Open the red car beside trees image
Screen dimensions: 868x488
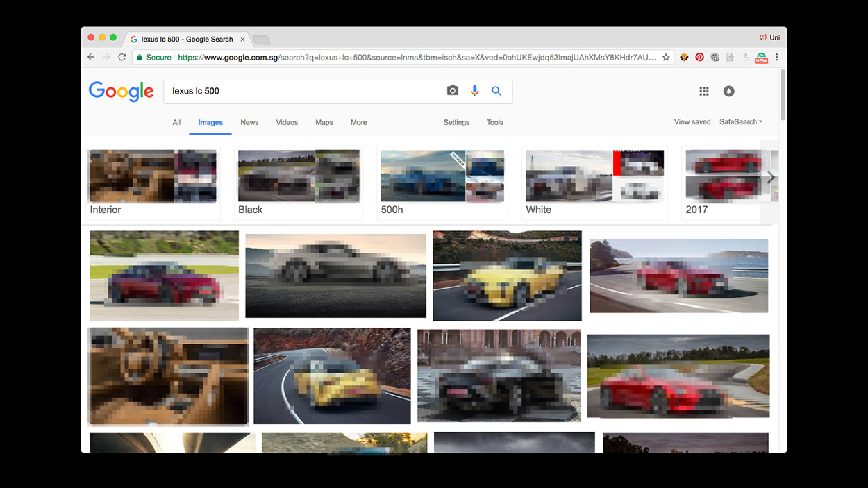(x=678, y=376)
